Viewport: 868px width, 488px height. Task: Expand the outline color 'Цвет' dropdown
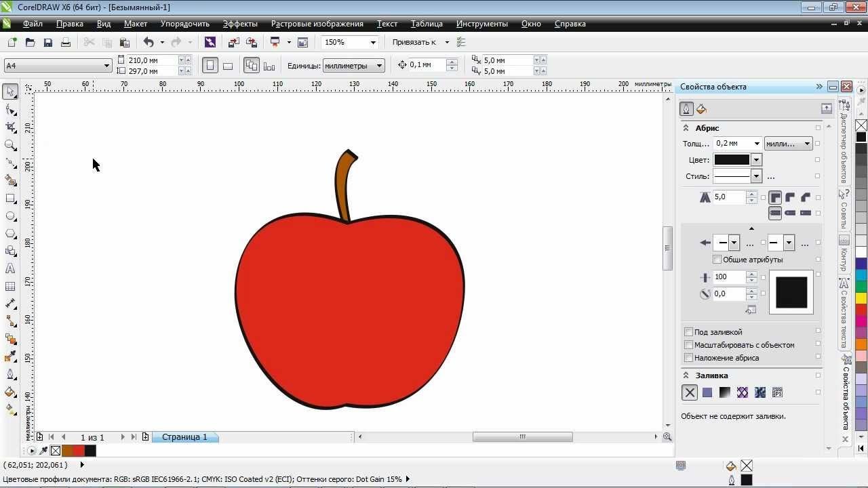pos(756,160)
